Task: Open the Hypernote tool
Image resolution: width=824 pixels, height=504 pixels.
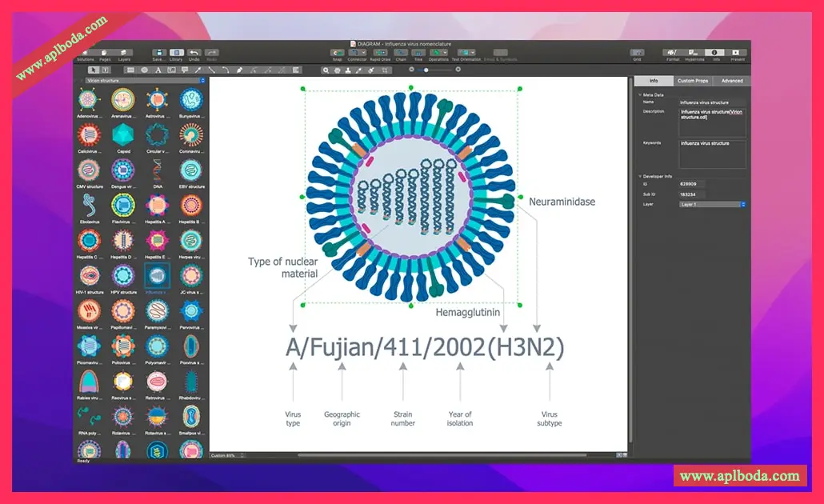Action: tap(694, 53)
